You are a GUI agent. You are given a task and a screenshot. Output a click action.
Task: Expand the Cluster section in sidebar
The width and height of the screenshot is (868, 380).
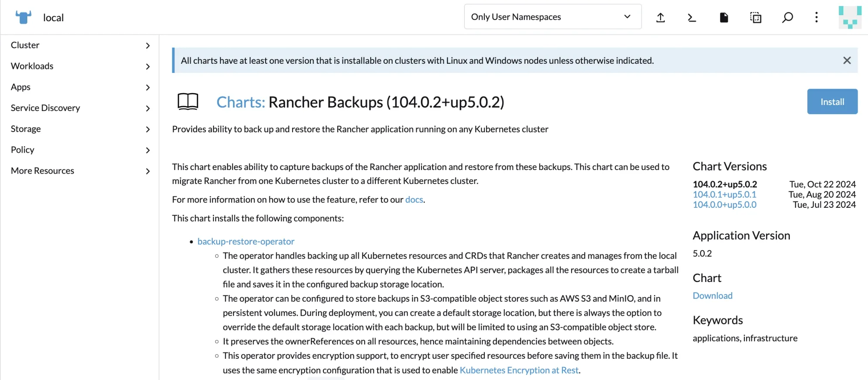click(80, 45)
